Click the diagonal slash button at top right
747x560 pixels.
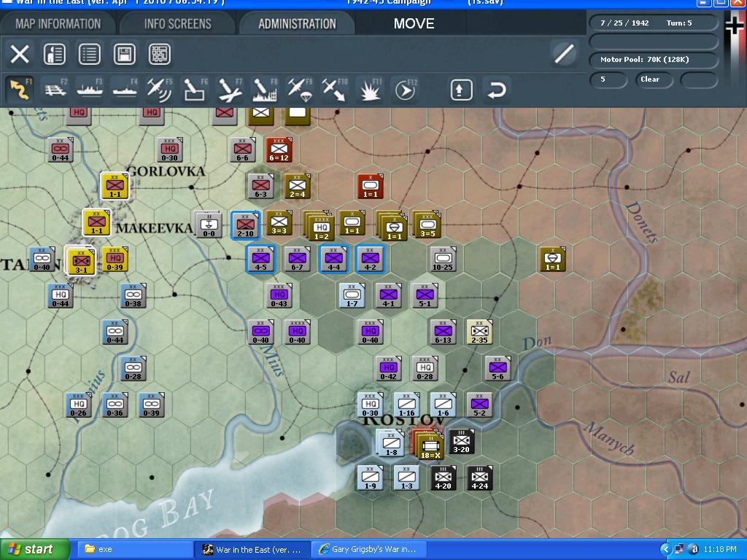pos(564,53)
